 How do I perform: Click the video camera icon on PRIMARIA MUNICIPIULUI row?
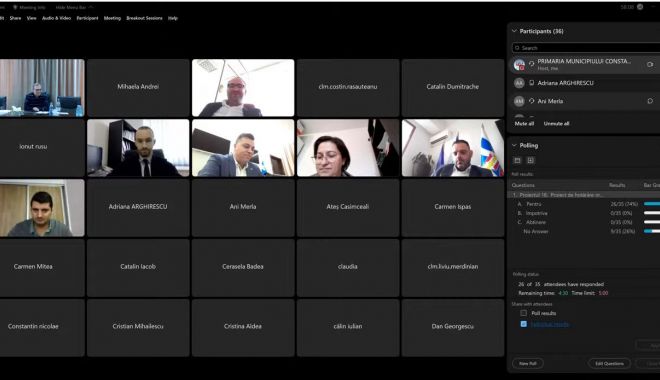(650, 64)
